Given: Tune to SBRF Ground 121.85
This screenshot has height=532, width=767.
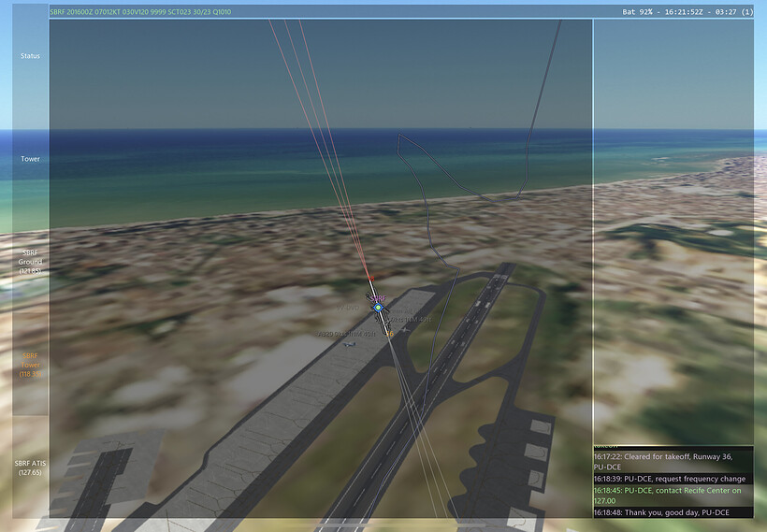Looking at the screenshot, I should coord(30,262).
